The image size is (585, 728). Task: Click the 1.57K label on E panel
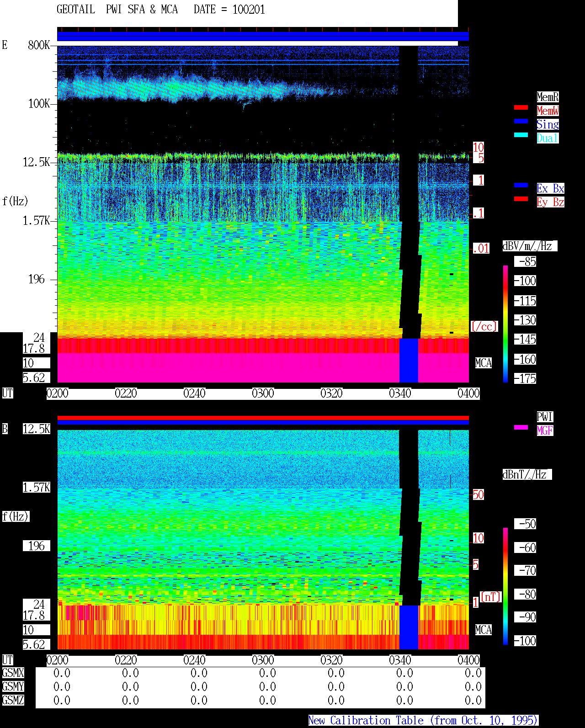[37, 220]
